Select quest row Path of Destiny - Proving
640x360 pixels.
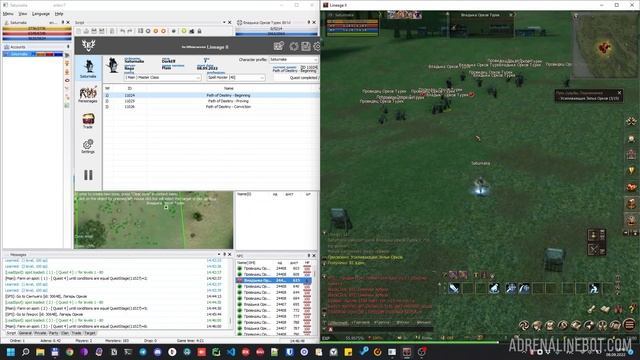[x=211, y=101]
